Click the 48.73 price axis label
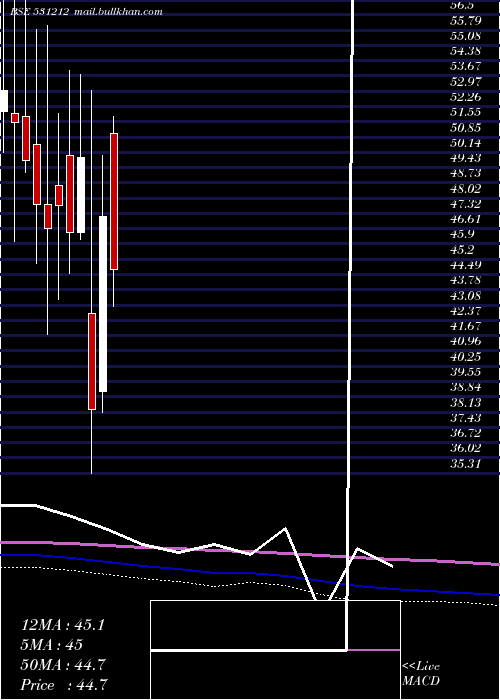 (466, 174)
